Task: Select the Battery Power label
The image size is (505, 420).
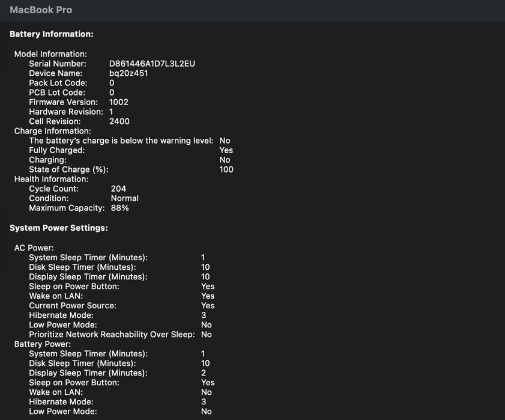Action: pos(43,344)
